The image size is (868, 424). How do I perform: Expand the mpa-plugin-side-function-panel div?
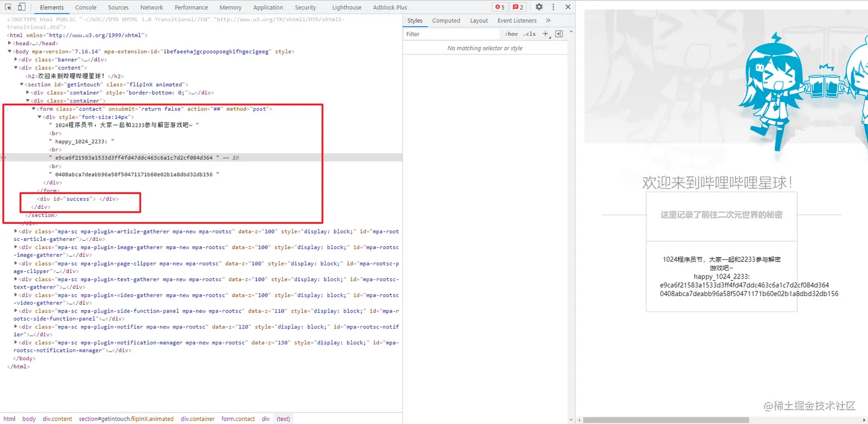(x=16, y=311)
